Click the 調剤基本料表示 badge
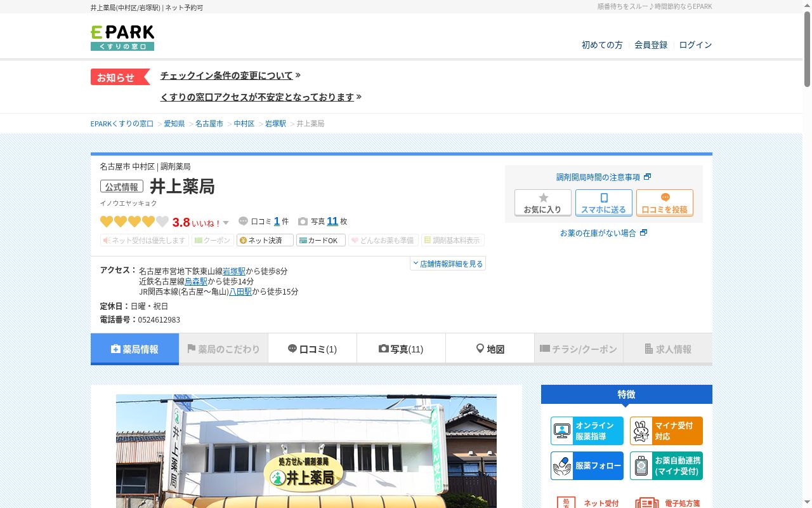812x508 pixels. click(x=453, y=240)
